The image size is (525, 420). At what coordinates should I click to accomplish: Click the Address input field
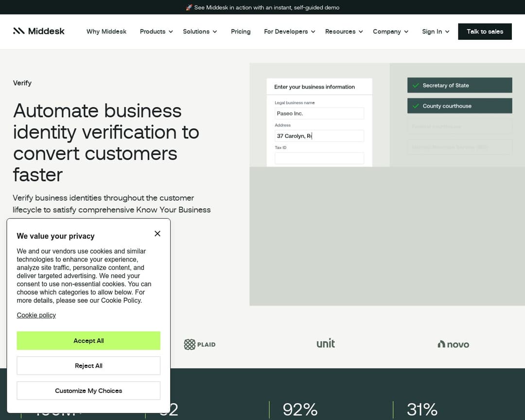pos(319,136)
